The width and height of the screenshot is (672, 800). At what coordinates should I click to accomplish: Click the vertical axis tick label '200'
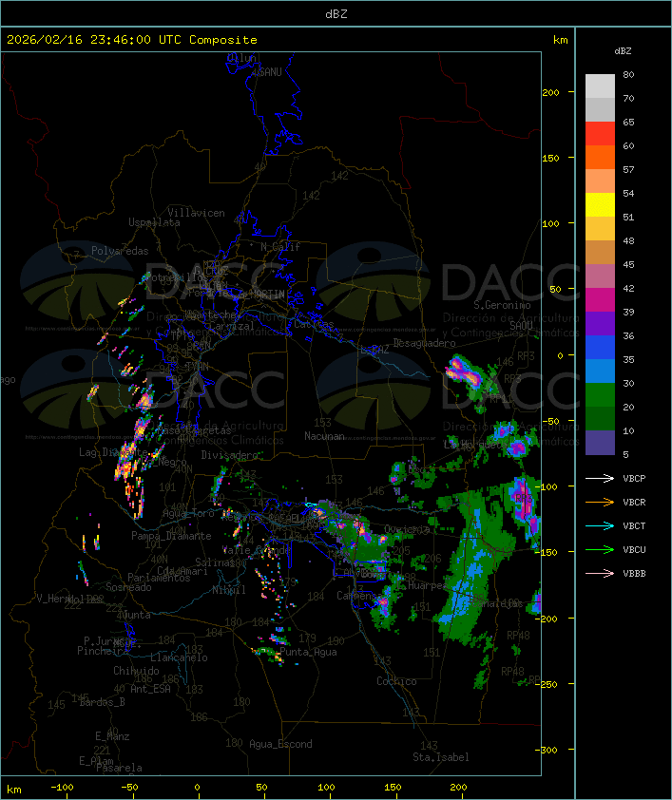[x=550, y=92]
